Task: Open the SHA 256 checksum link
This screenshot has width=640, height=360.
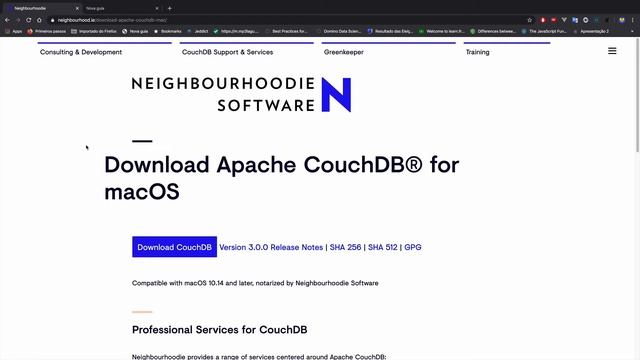Action: tap(345, 247)
